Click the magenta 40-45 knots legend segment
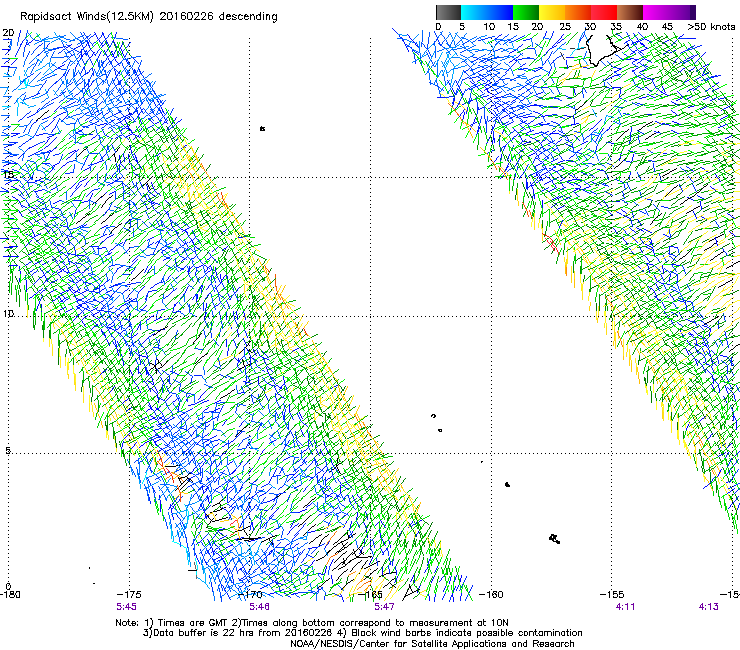This screenshot has width=740, height=650. pyautogui.click(x=656, y=12)
